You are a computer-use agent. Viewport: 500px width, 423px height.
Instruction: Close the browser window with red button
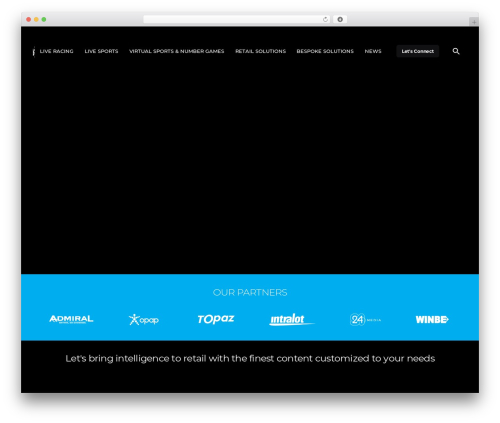point(29,19)
